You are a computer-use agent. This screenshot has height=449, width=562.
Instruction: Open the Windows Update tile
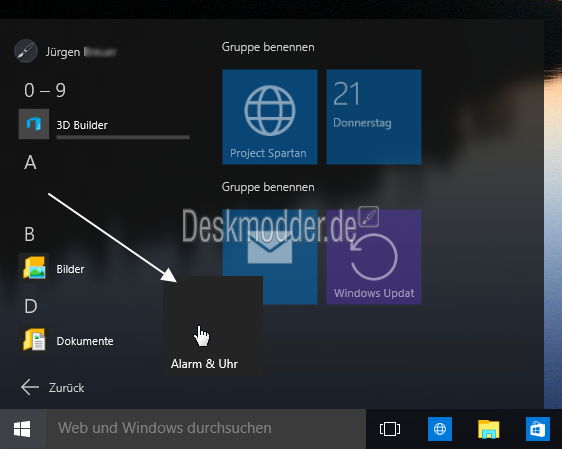point(374,257)
